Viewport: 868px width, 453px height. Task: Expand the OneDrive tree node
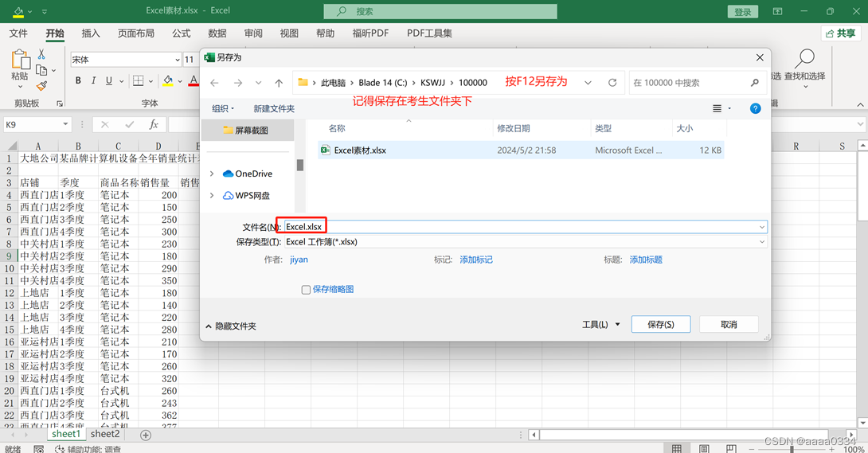(212, 174)
